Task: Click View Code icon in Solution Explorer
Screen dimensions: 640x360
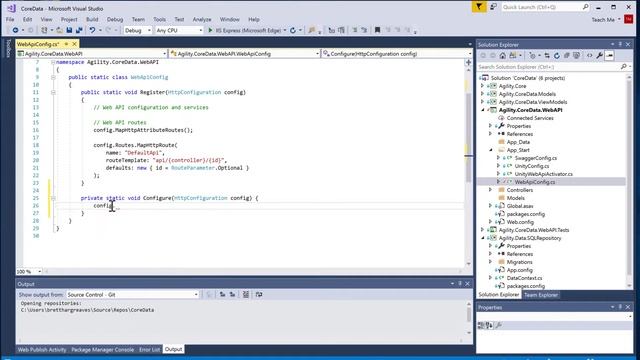Action: (x=589, y=56)
